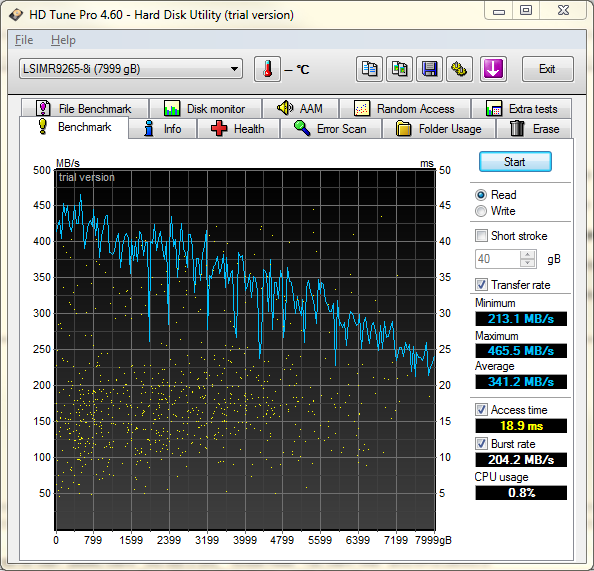Open the Health tab with red cross

pyautogui.click(x=238, y=129)
